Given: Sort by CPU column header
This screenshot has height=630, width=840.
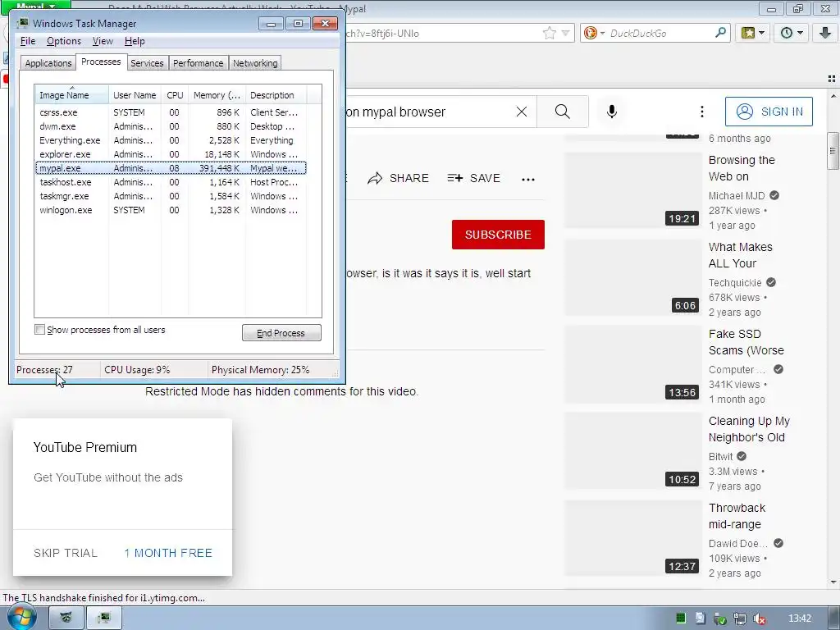Looking at the screenshot, I should pos(175,95).
